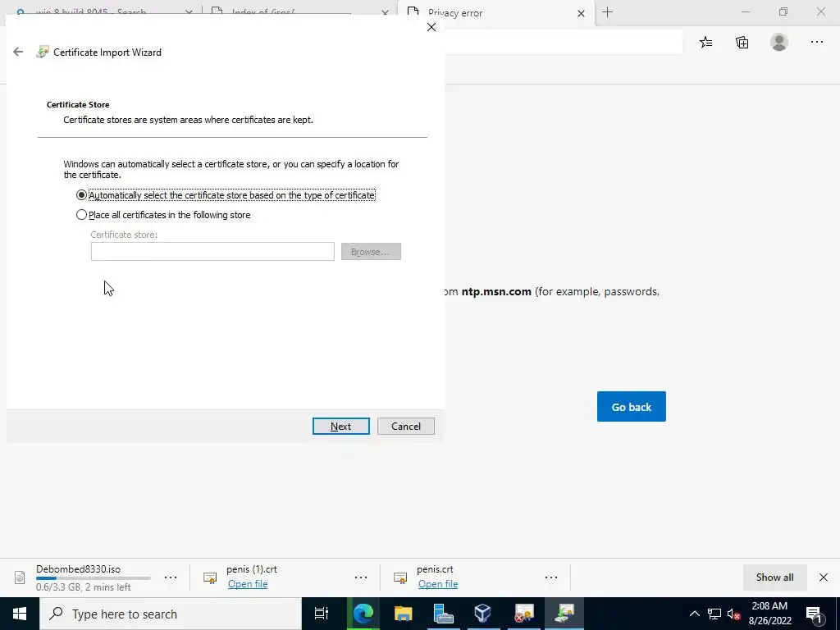Close the Privacy error tab

tap(582, 13)
